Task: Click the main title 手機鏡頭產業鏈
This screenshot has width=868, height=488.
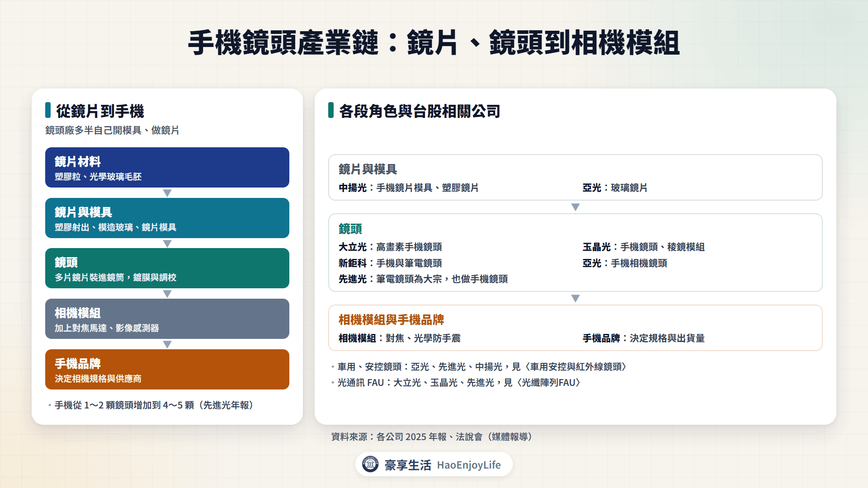Action: coord(283,43)
